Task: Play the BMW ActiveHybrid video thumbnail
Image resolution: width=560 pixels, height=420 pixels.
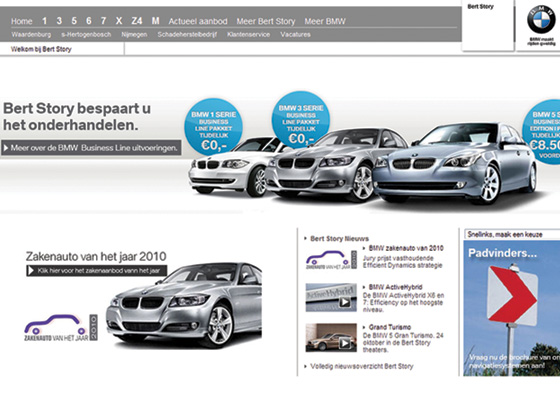Action: tap(331, 298)
